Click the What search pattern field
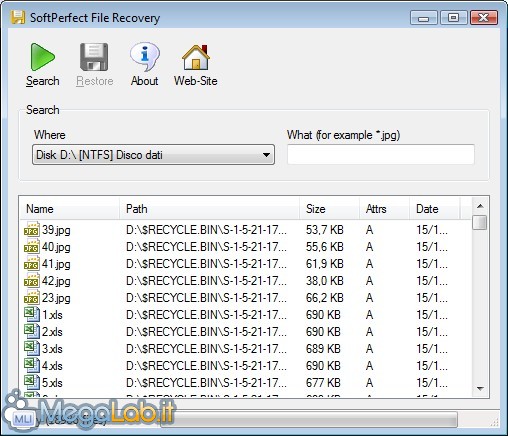The image size is (508, 436). 381,154
